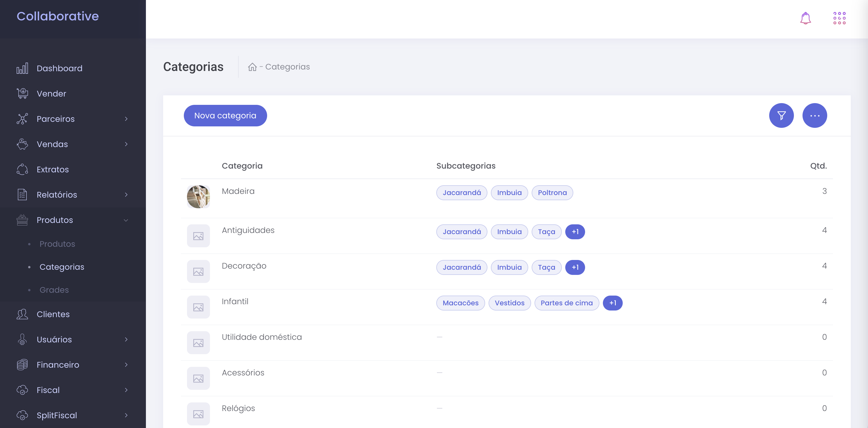Click the SplitFiscal cloud icon
This screenshot has height=428, width=868.
point(22,415)
